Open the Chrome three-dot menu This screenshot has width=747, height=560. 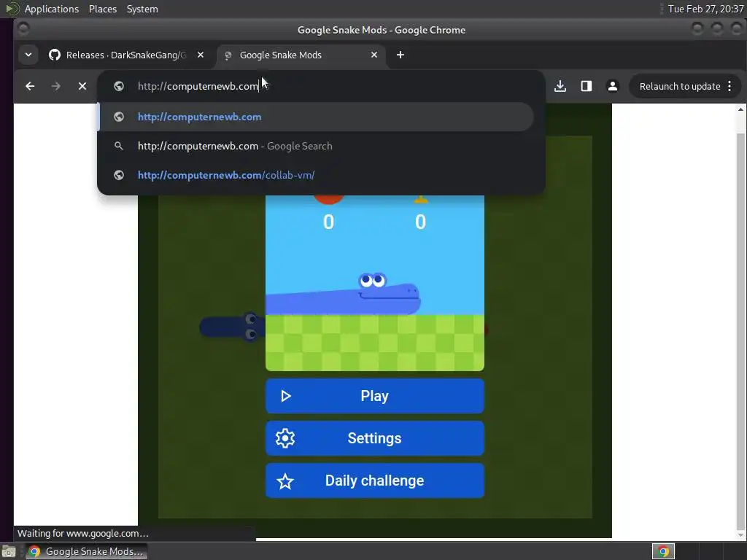tap(729, 86)
